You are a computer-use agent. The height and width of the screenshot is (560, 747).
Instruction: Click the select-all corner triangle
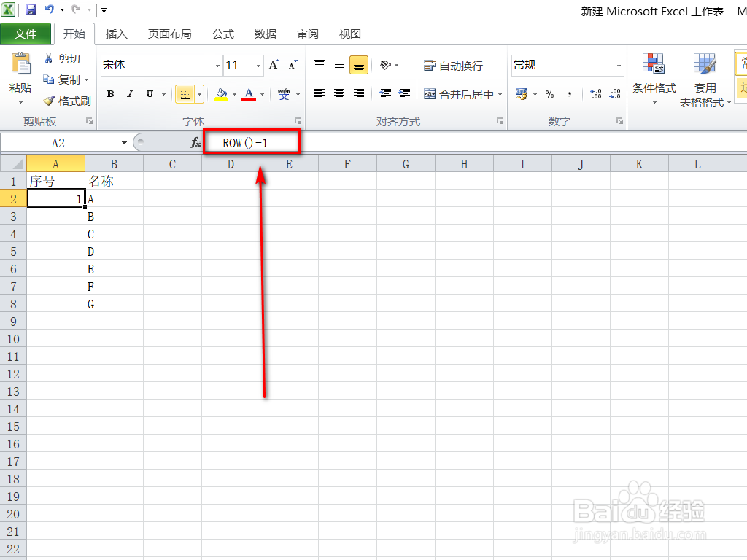pyautogui.click(x=13, y=164)
